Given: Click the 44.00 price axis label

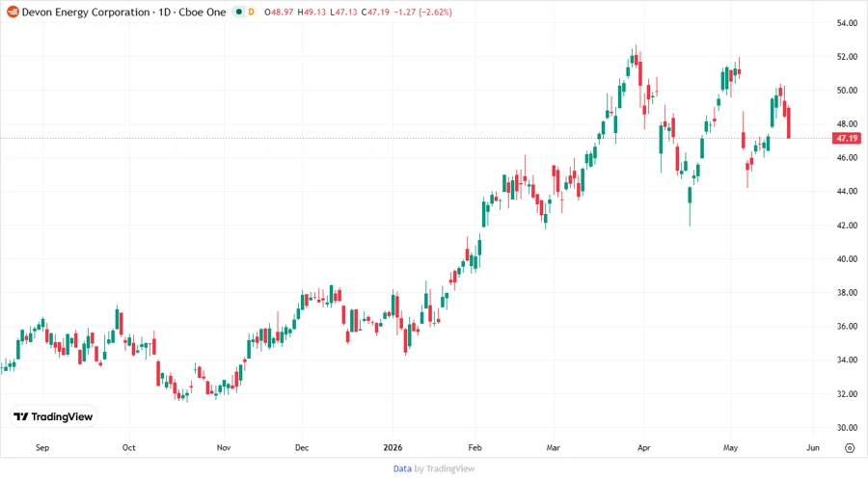Looking at the screenshot, I should click(x=847, y=192).
